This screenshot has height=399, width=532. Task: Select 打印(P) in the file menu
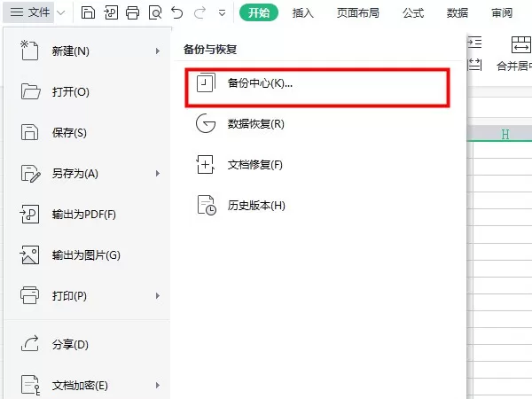click(x=87, y=296)
